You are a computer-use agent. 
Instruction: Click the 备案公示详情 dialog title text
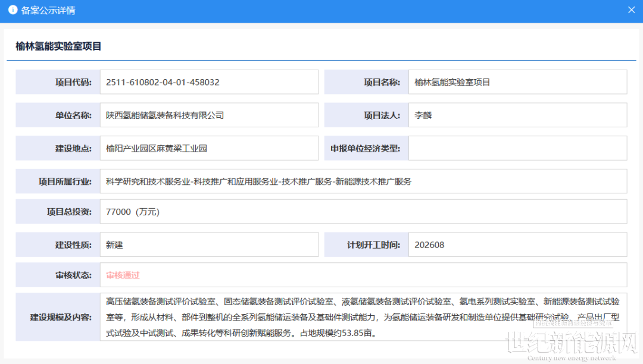[48, 11]
